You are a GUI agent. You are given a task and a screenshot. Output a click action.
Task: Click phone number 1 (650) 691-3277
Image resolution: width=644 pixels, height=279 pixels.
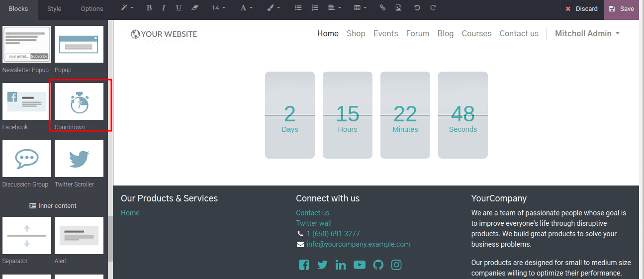pyautogui.click(x=333, y=234)
